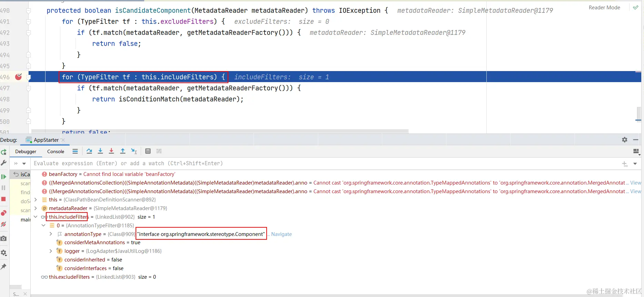
Task: Open Debug tool window gear options
Action: [625, 140]
